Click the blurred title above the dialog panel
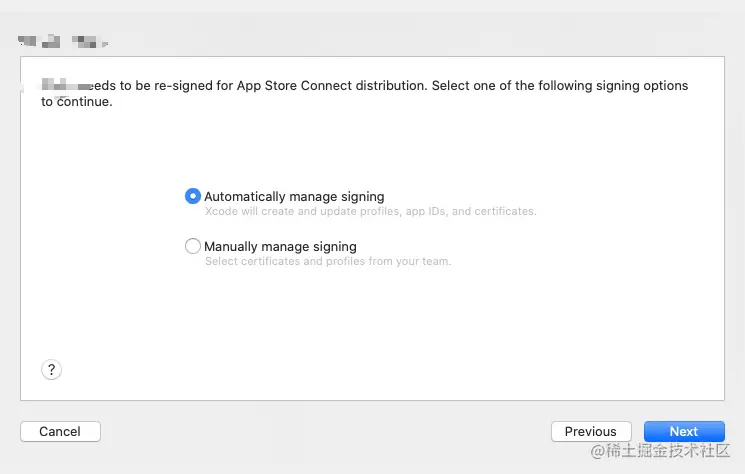This screenshot has height=474, width=745. (x=62, y=42)
